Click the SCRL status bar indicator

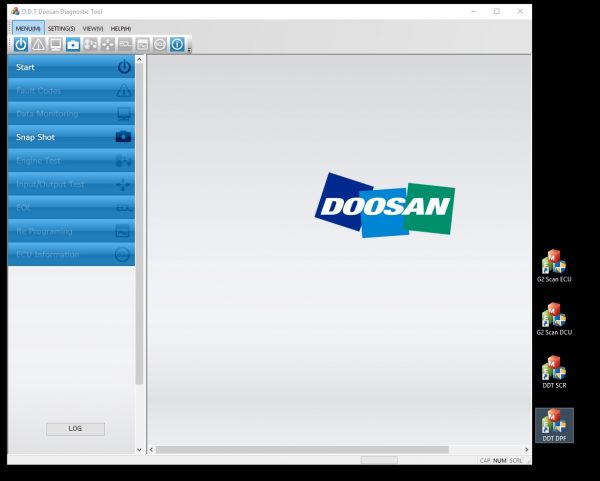tap(516, 460)
